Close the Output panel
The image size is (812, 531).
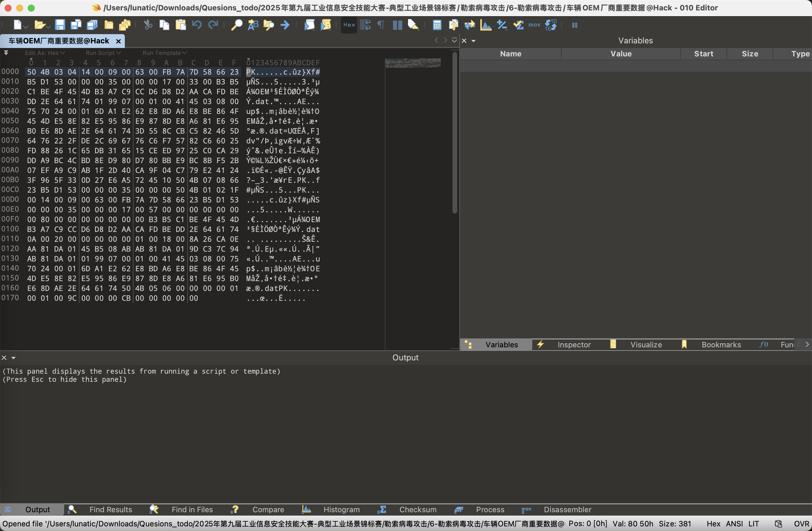(4, 357)
